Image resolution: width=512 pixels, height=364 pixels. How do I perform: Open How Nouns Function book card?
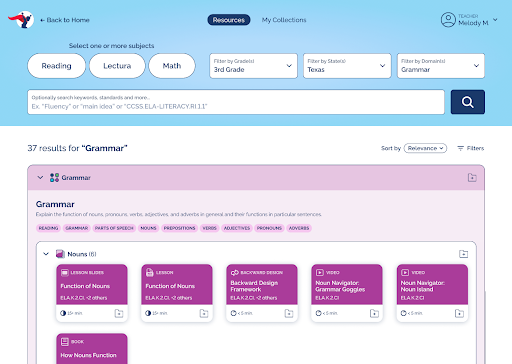click(92, 349)
